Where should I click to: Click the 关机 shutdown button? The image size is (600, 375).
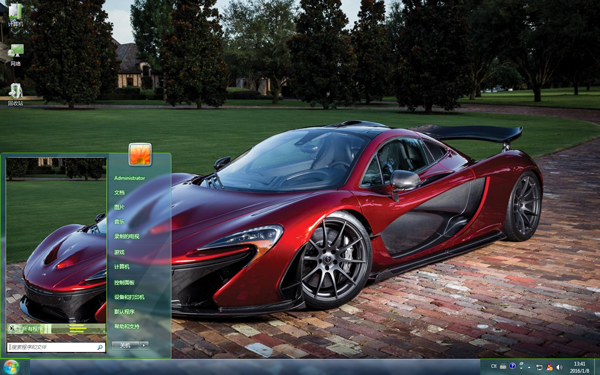pyautogui.click(x=126, y=345)
